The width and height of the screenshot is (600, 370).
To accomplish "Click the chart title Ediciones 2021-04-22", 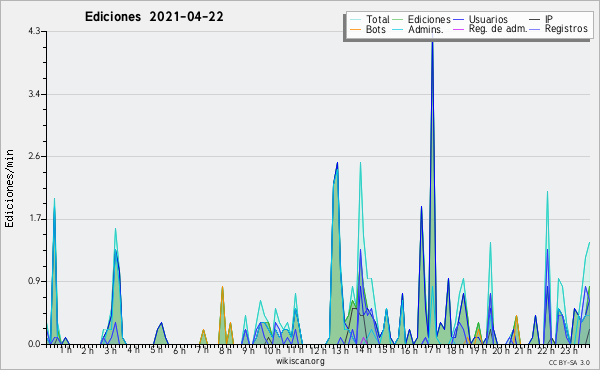I will (154, 17).
